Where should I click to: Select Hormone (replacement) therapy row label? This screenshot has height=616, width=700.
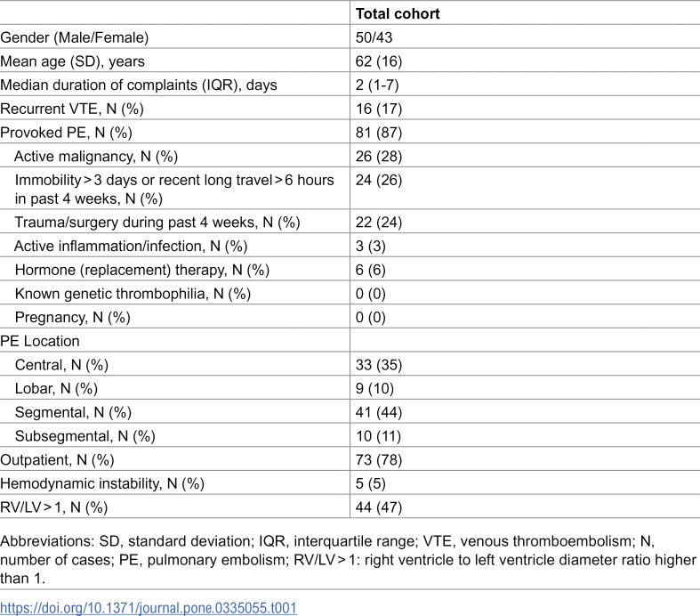pos(142,270)
